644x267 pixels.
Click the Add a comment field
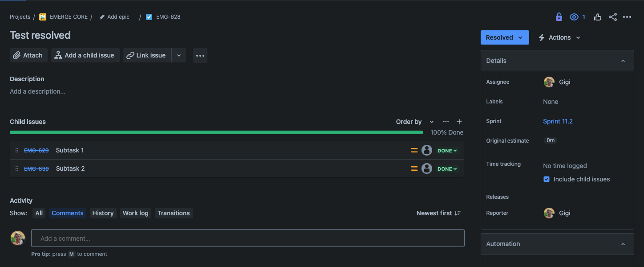(248, 238)
